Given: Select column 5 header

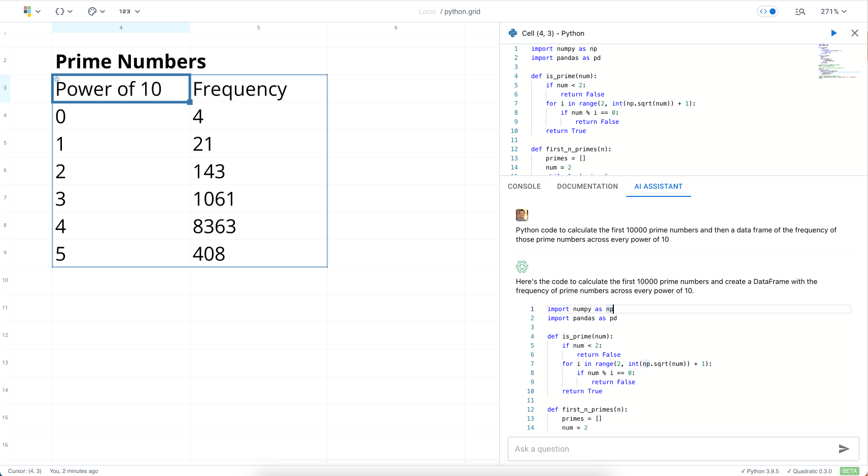Looking at the screenshot, I should (258, 27).
